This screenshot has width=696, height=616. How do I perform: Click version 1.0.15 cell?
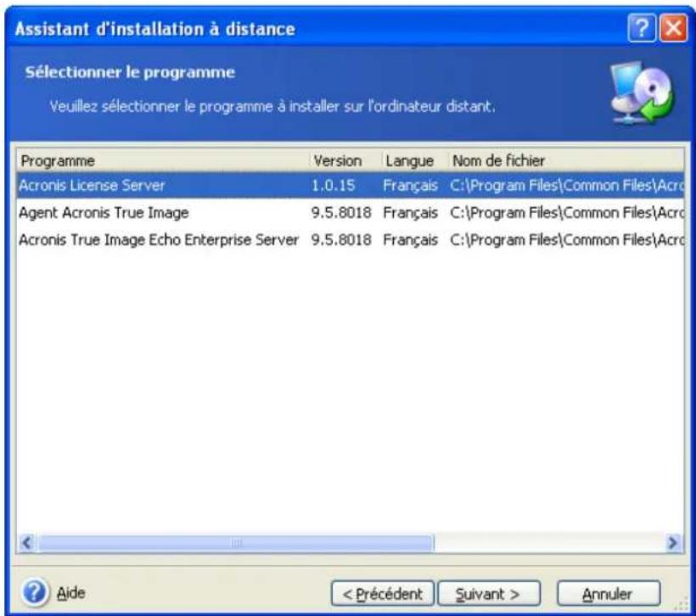coord(333,186)
